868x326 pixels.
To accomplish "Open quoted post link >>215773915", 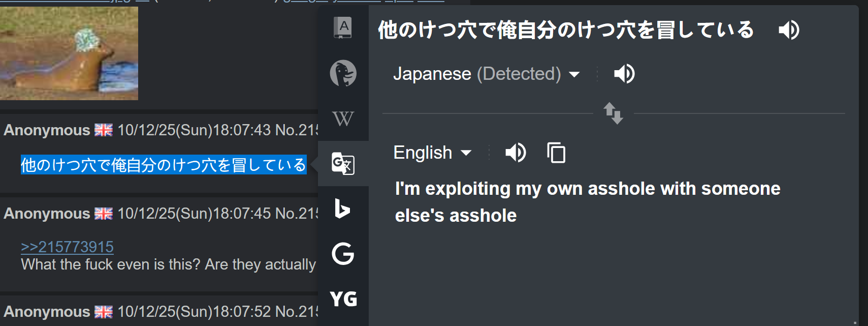I will [x=67, y=247].
